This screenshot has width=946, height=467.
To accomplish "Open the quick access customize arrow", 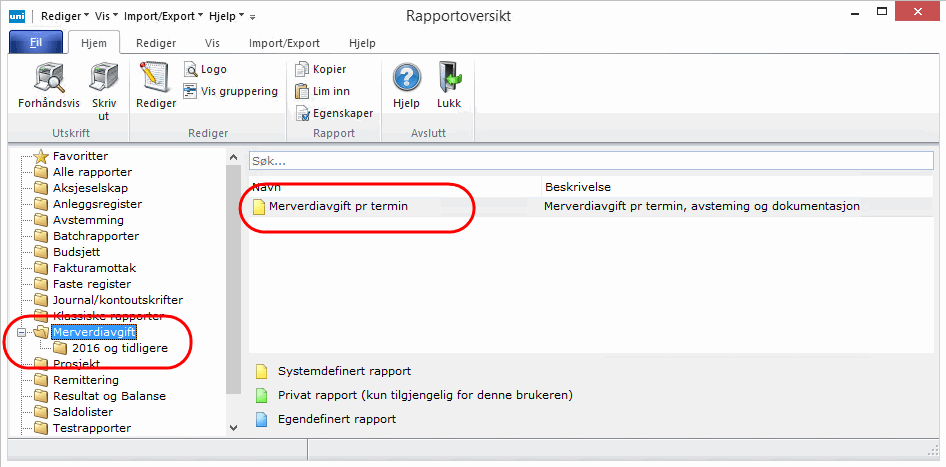I will tap(253, 17).
